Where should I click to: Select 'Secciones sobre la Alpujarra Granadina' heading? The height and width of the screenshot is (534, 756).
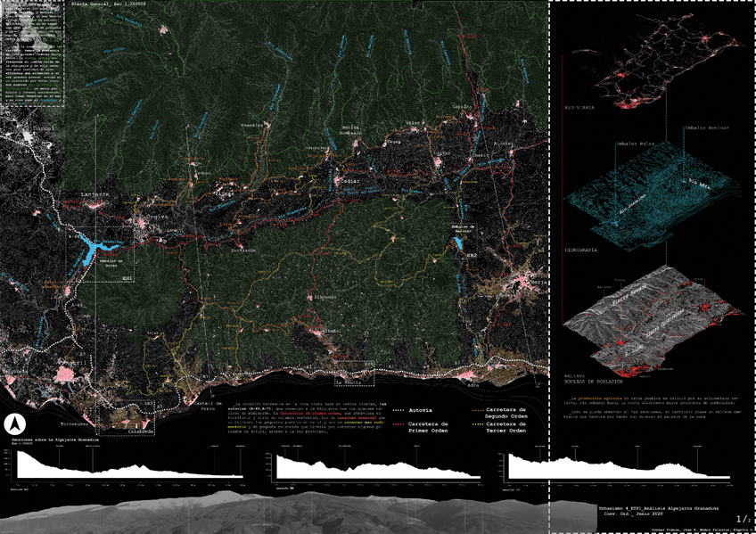click(55, 440)
